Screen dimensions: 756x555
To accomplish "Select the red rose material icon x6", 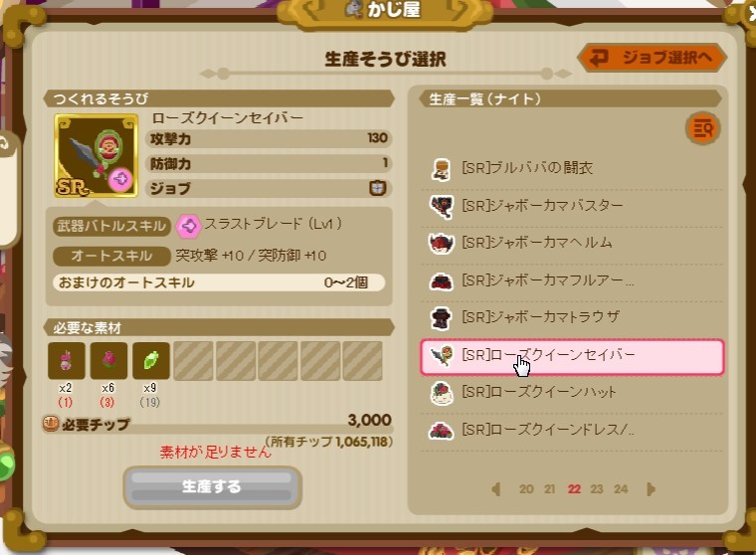I will pyautogui.click(x=108, y=360).
